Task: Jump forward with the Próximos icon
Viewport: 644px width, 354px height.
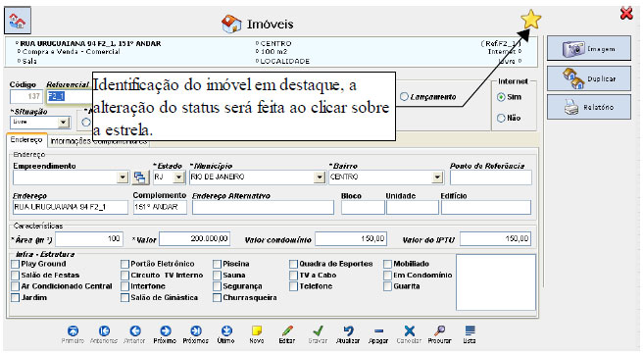Action: point(196,331)
